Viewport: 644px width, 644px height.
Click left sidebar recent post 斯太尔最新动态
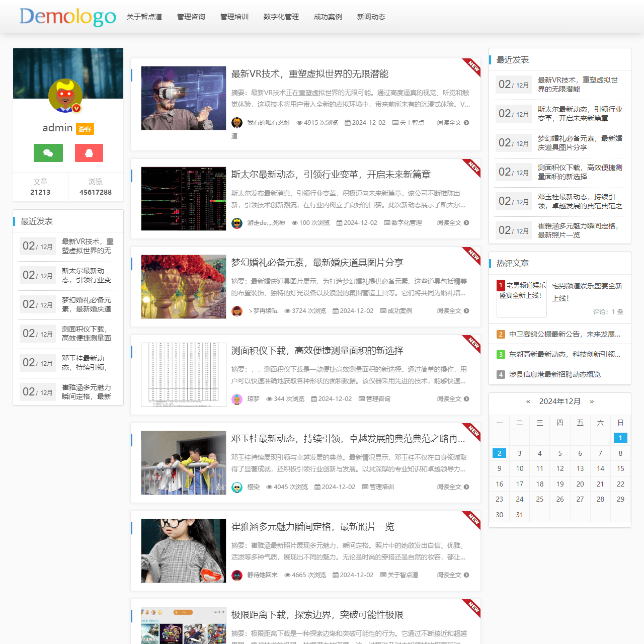87,275
